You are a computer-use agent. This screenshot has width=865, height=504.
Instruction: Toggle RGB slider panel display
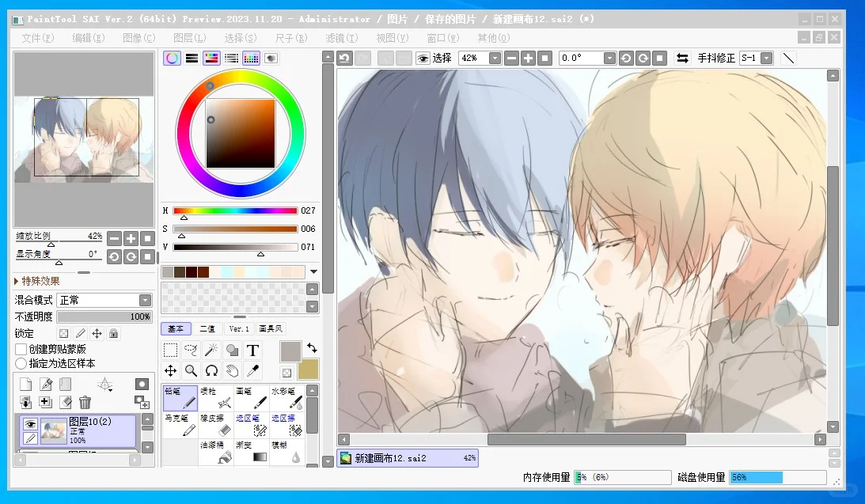(x=192, y=58)
